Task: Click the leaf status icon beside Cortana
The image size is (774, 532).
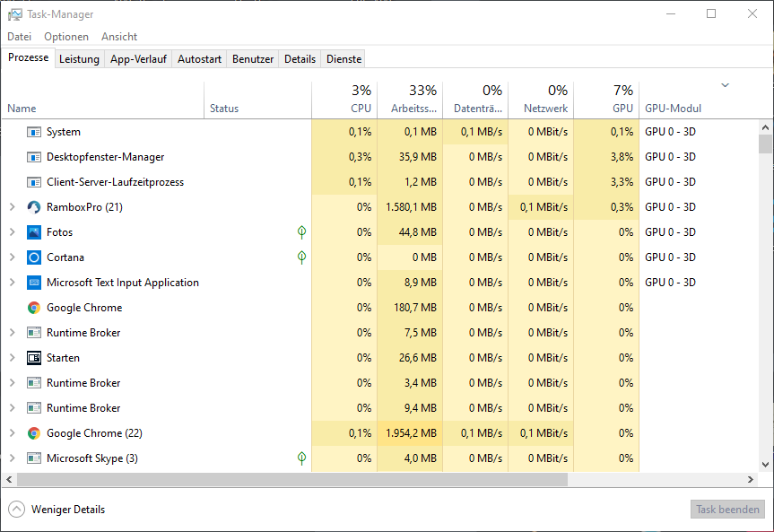Action: (x=301, y=257)
